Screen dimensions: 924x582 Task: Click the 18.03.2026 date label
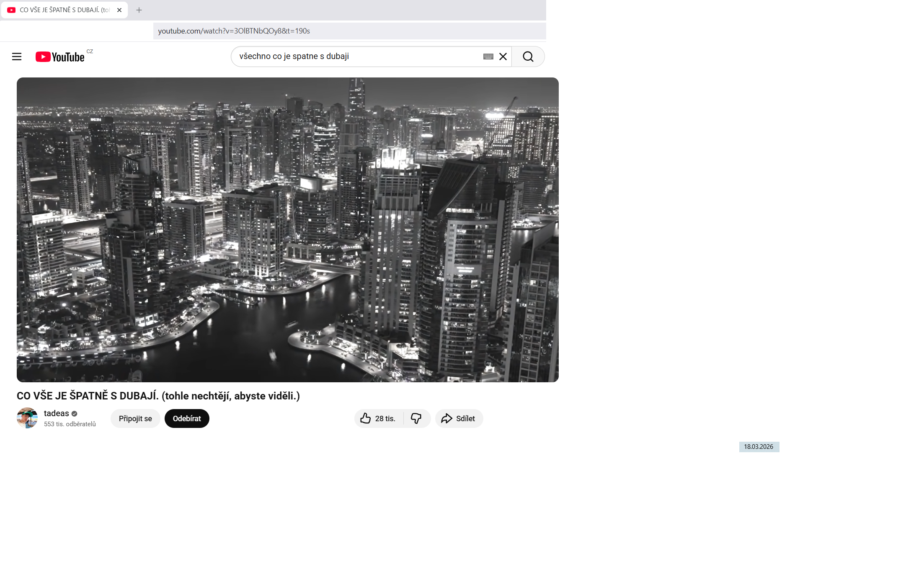coord(759,447)
